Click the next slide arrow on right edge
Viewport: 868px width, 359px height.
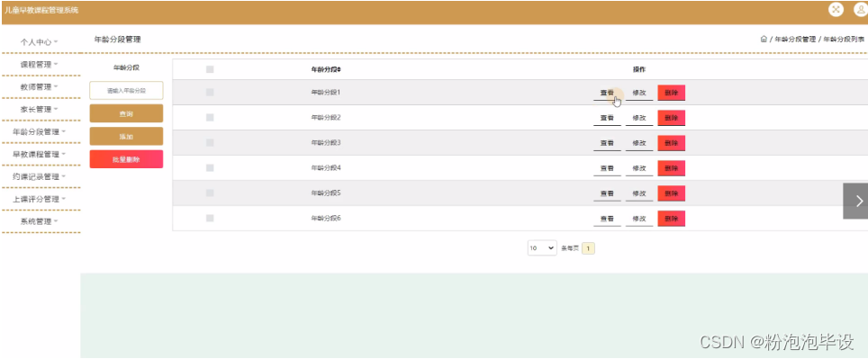(x=855, y=201)
